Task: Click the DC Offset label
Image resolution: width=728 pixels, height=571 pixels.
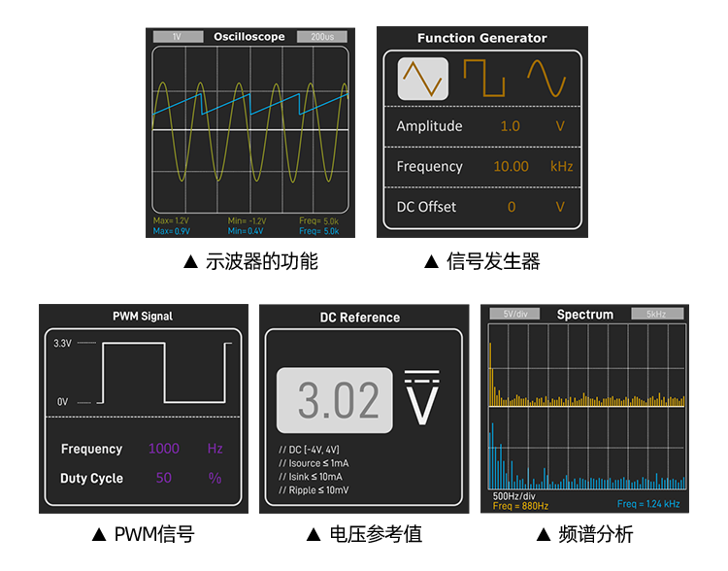Action: coord(426,207)
